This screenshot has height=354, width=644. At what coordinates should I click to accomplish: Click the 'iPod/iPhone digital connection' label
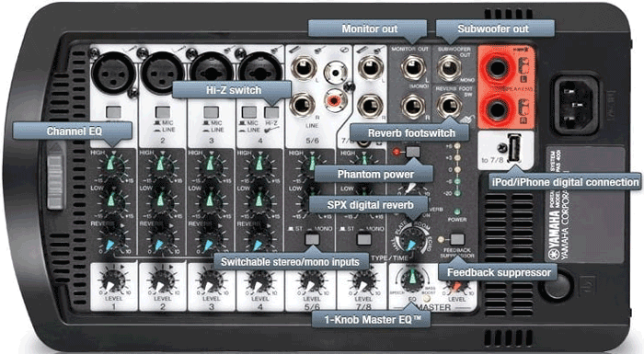565,182
